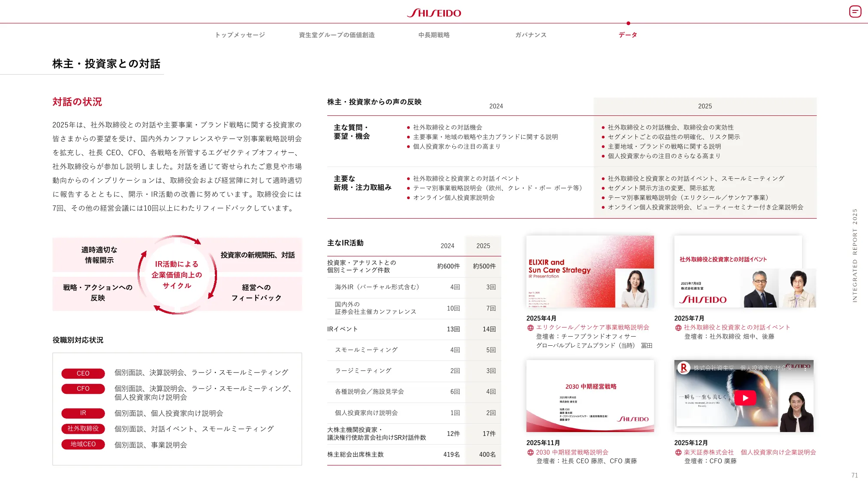Click the globe icon beside 2030 中期経営戦略説明会
Viewport: 868px width, 488px height.
click(x=530, y=452)
